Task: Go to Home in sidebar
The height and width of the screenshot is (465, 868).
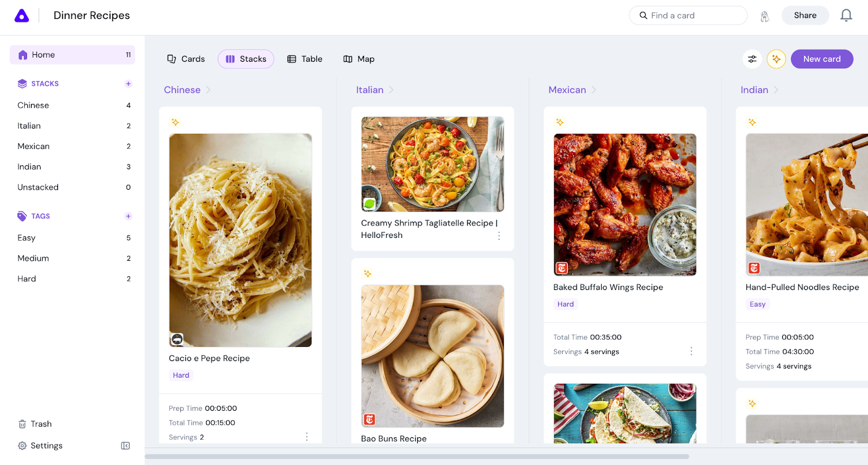Action: 72,55
